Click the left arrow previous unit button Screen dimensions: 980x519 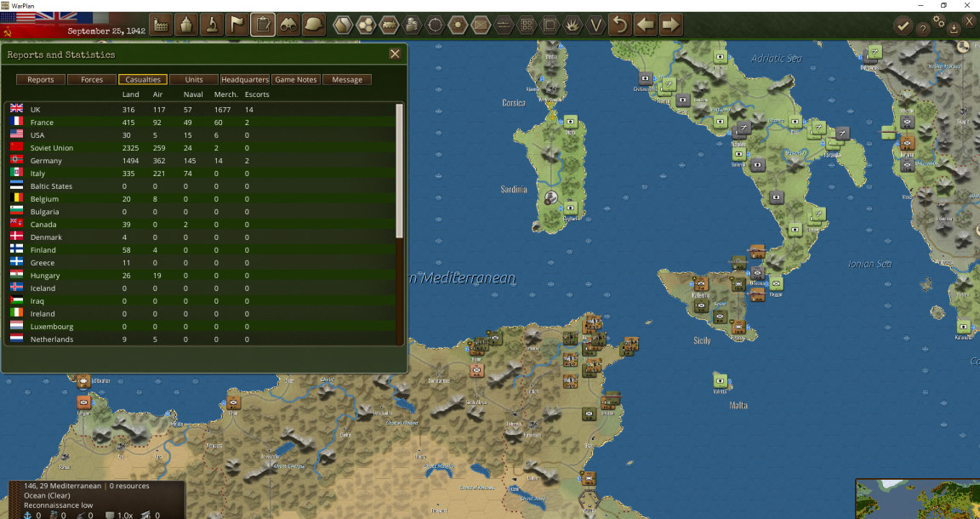[646, 25]
